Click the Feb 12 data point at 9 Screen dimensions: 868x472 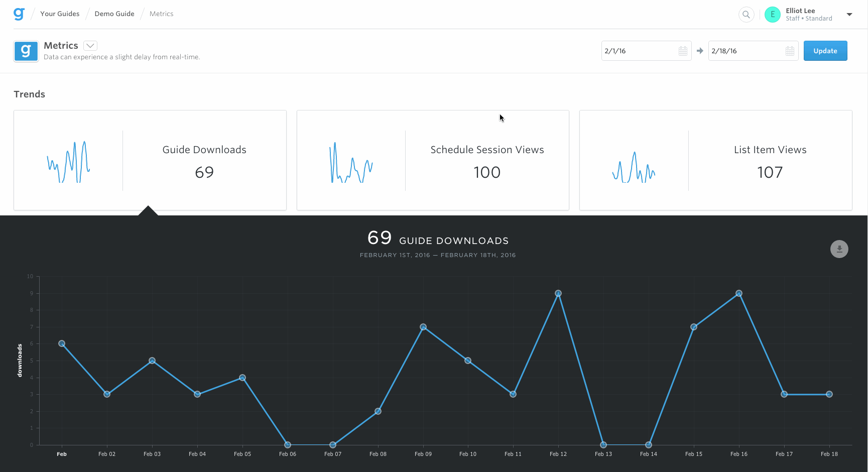558,293
